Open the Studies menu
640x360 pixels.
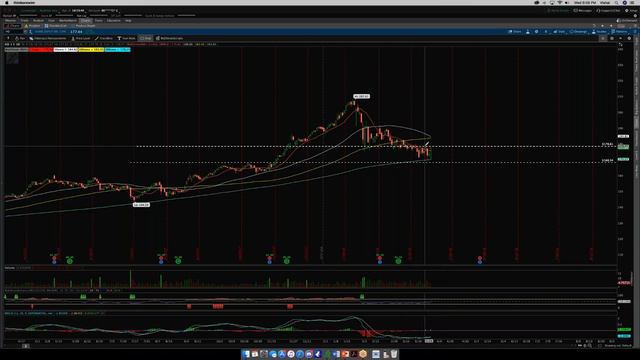[600, 31]
